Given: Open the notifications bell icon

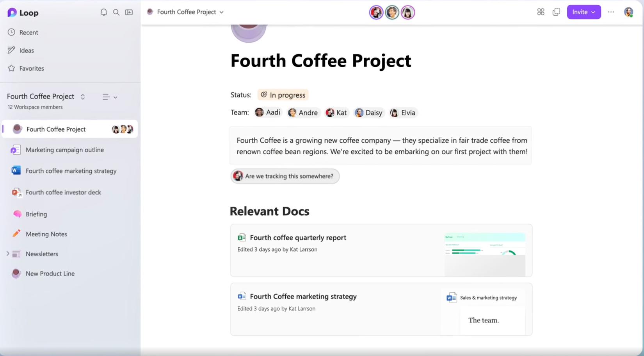Looking at the screenshot, I should [x=103, y=12].
